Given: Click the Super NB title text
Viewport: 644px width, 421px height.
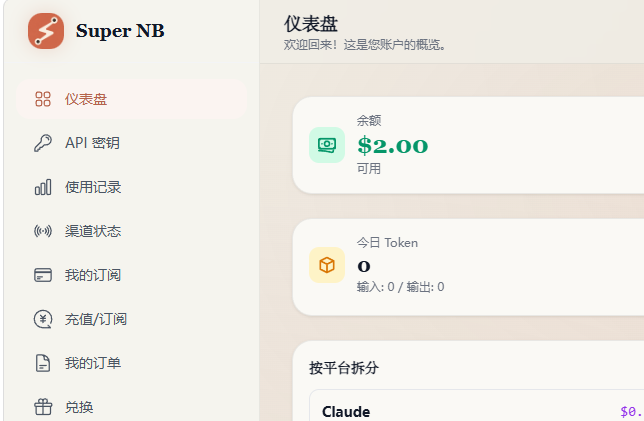Looking at the screenshot, I should click(120, 31).
